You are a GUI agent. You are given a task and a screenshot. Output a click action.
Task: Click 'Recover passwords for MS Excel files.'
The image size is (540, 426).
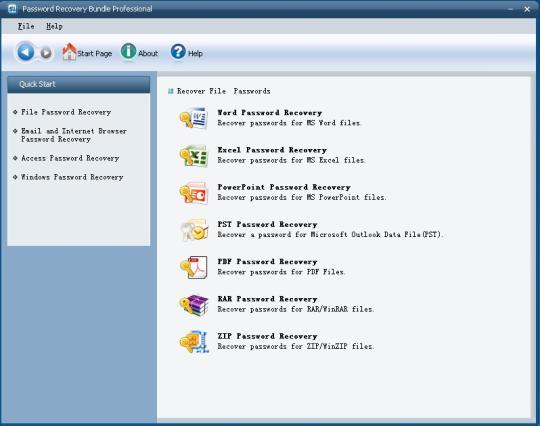292,160
